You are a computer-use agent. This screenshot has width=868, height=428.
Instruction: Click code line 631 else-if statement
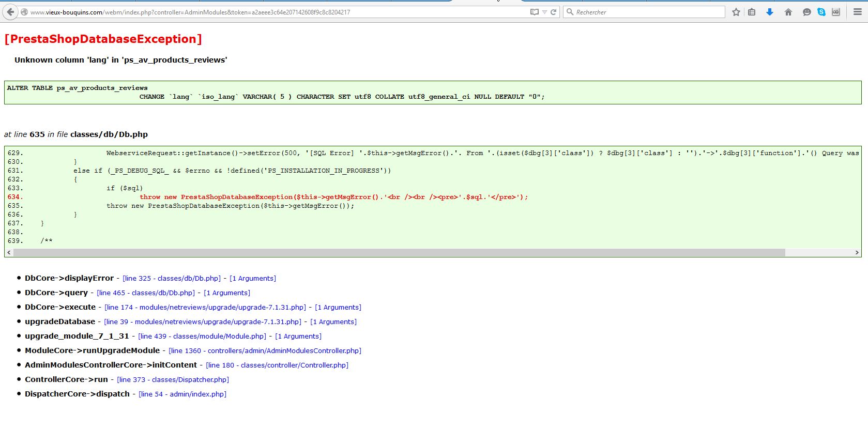233,171
